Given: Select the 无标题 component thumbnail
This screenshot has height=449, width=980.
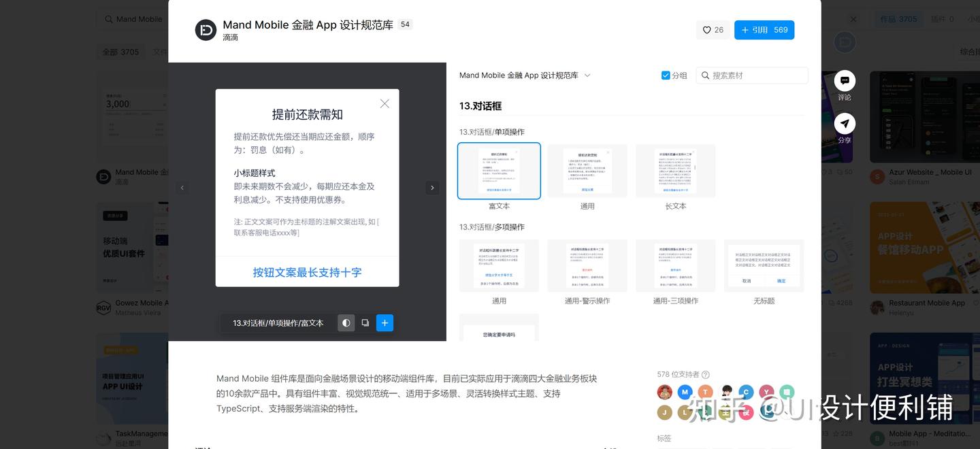Looking at the screenshot, I should [764, 266].
